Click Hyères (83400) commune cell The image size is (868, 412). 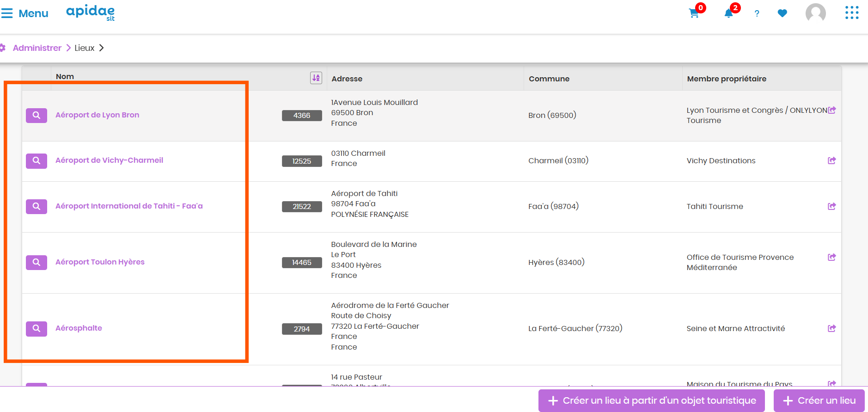click(x=556, y=262)
